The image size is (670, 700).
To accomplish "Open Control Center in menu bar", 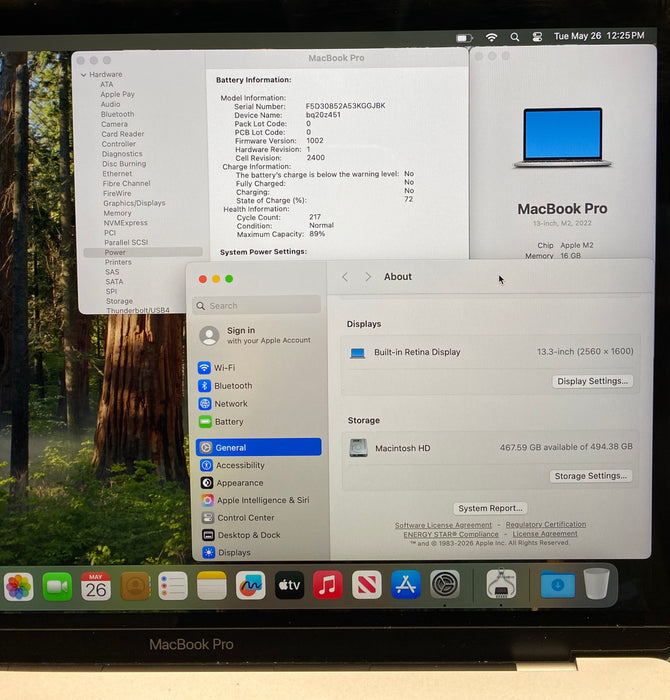I will (x=537, y=37).
